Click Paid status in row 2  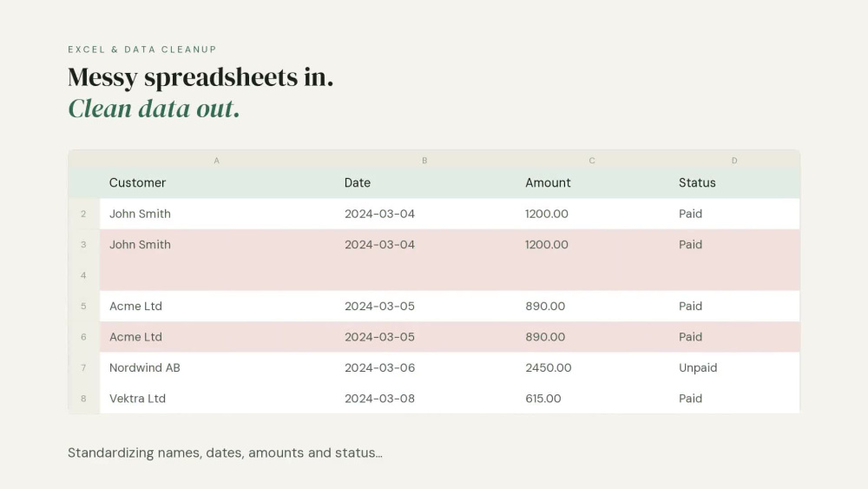pyautogui.click(x=690, y=214)
